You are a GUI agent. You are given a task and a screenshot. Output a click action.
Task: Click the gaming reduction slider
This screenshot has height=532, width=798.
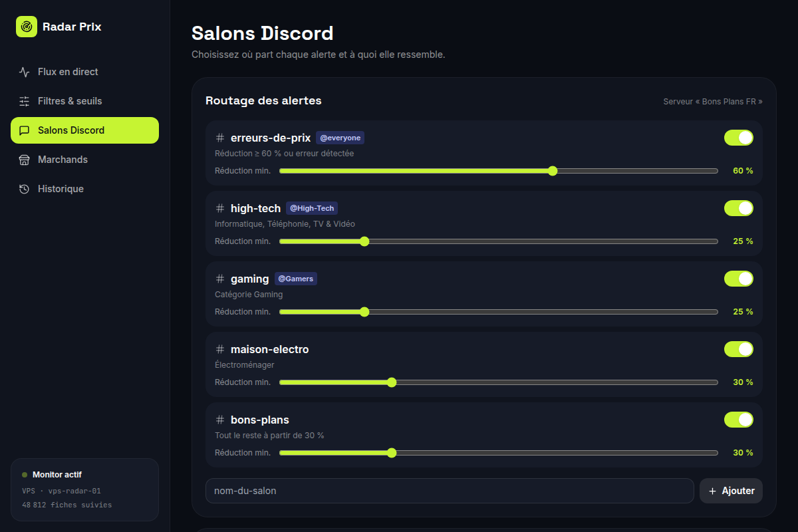[x=499, y=312]
